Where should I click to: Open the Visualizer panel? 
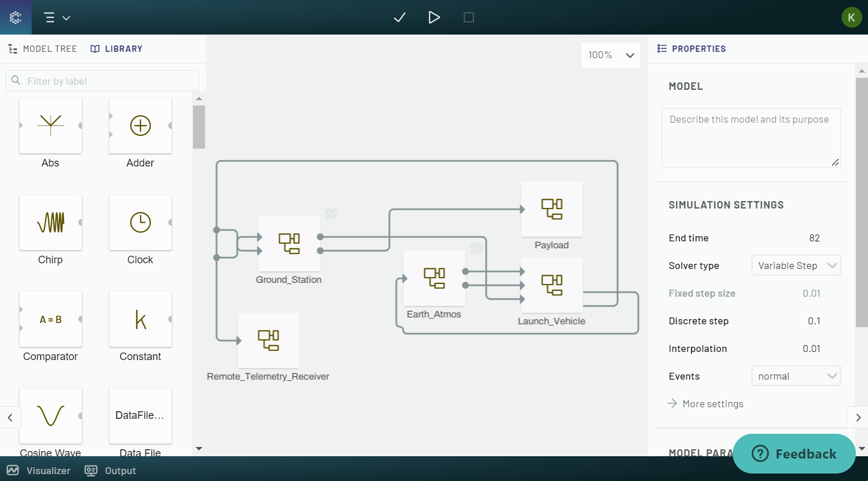pos(39,470)
